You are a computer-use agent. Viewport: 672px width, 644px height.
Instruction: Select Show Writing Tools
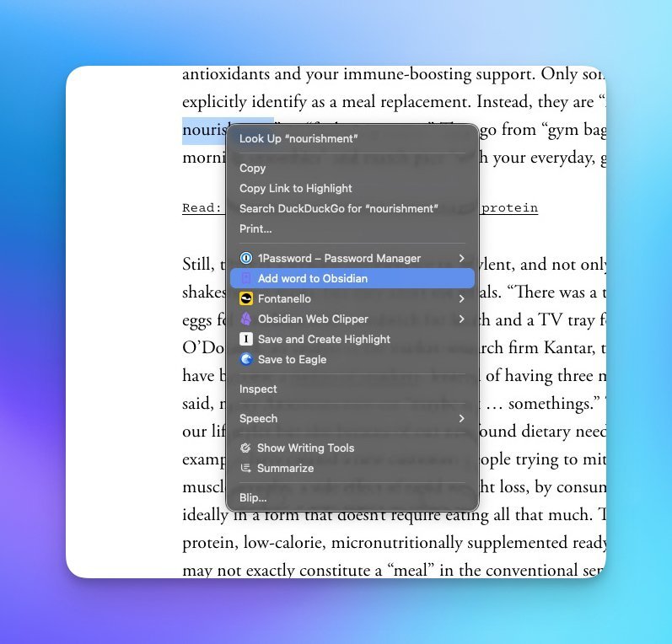tap(352, 448)
